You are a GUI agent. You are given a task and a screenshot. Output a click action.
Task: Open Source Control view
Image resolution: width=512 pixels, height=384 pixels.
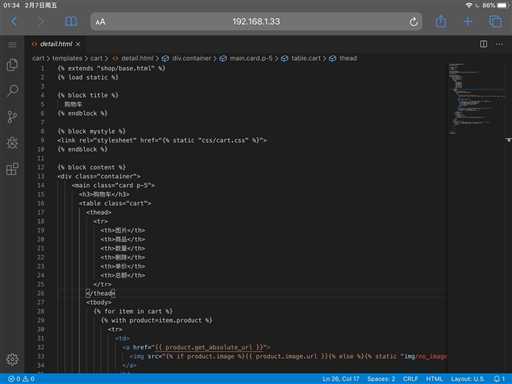12,117
